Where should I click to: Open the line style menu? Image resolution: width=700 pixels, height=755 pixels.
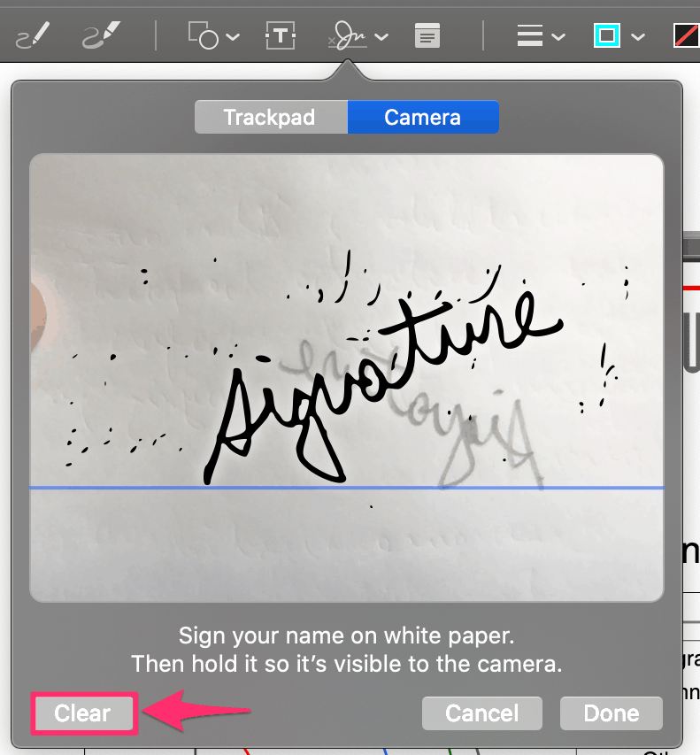click(530, 35)
